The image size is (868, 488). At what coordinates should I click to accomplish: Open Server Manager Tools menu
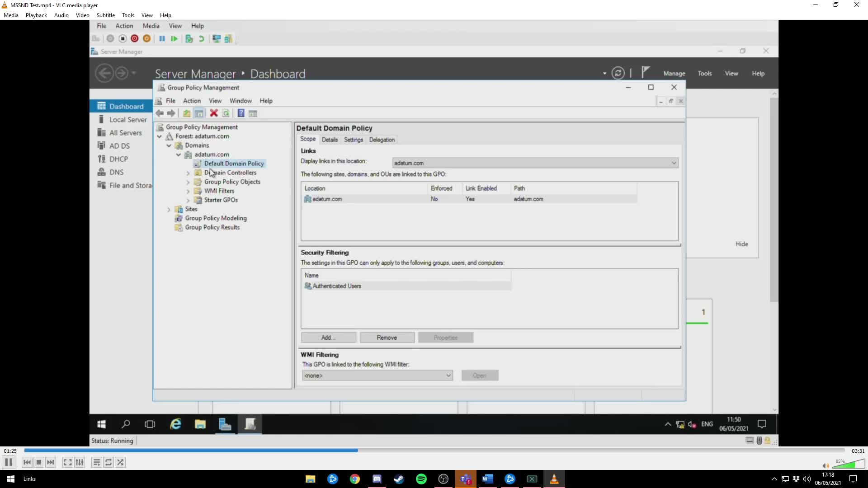coord(705,73)
